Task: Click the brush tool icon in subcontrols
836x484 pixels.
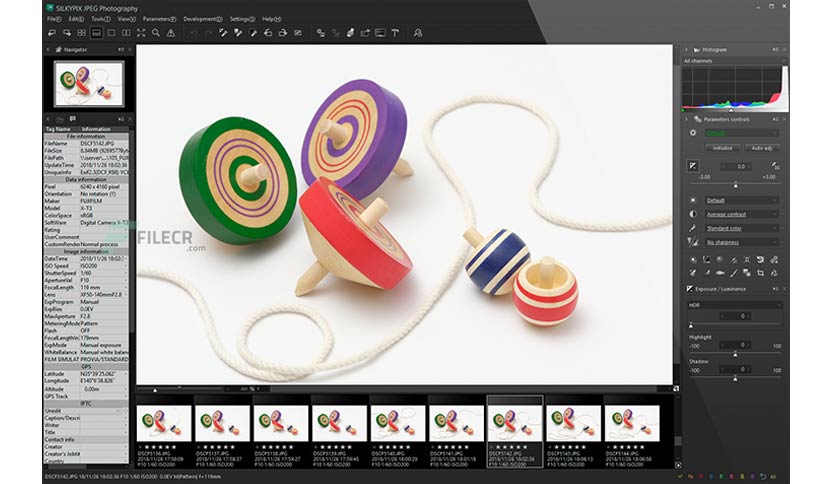Action: [734, 273]
